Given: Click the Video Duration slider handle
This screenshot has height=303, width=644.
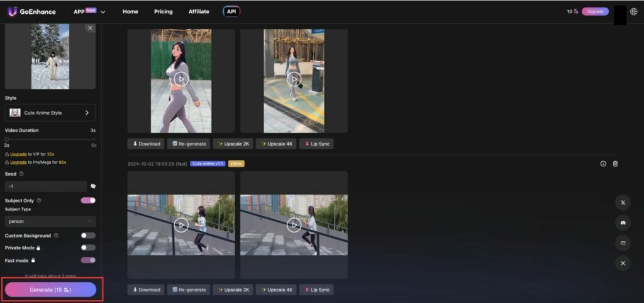Looking at the screenshot, I should click(7, 139).
